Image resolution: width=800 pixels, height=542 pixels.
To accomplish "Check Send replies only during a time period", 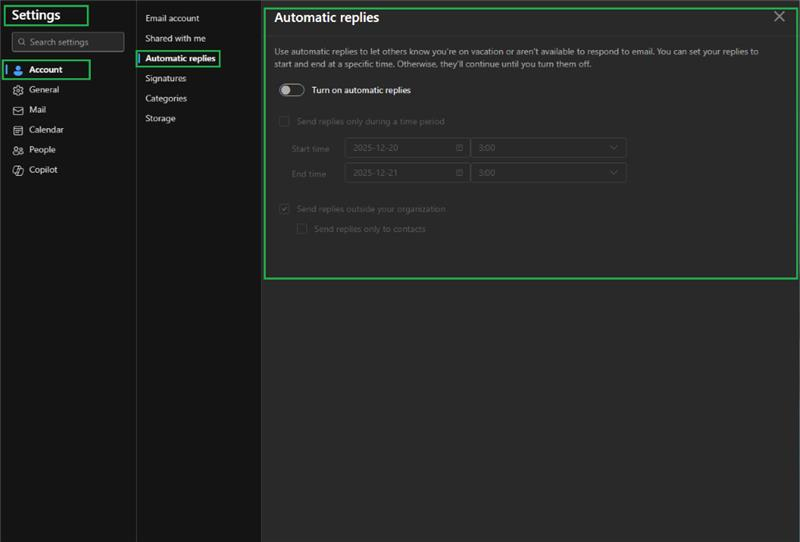I will [x=284, y=121].
